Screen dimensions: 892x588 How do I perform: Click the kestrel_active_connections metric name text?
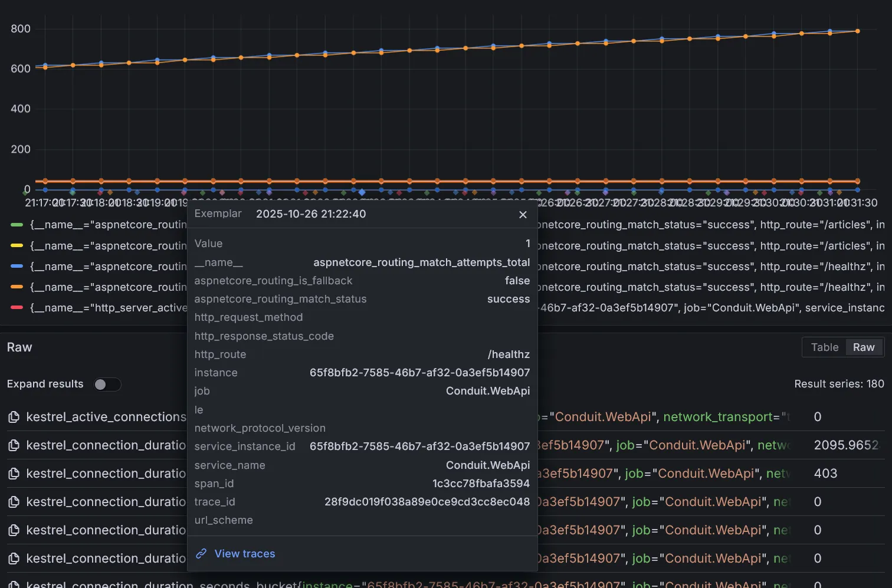106,418
